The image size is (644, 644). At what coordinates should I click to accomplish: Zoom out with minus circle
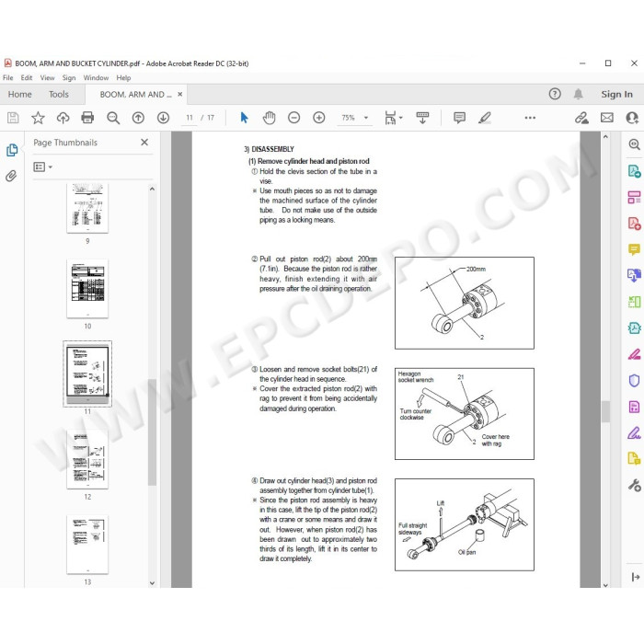coord(293,118)
